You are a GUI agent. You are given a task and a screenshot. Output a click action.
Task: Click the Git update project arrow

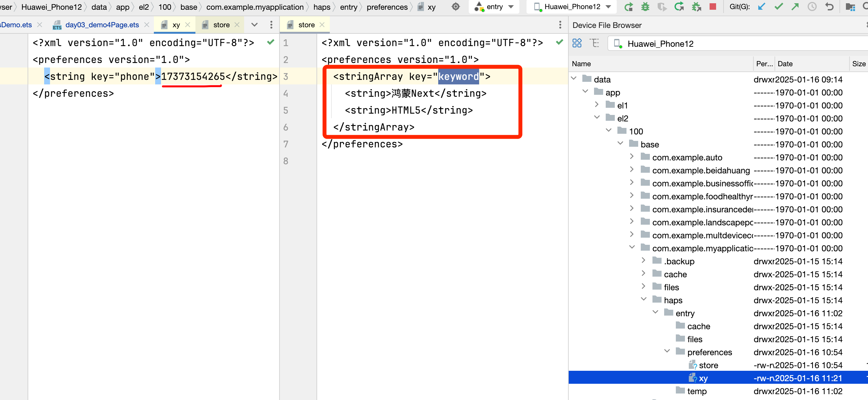[761, 7]
